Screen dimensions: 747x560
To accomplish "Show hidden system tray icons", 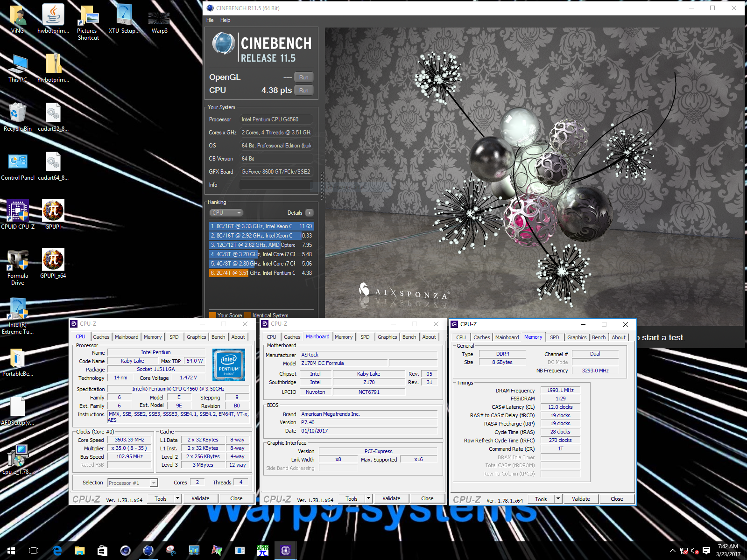I will [x=672, y=551].
